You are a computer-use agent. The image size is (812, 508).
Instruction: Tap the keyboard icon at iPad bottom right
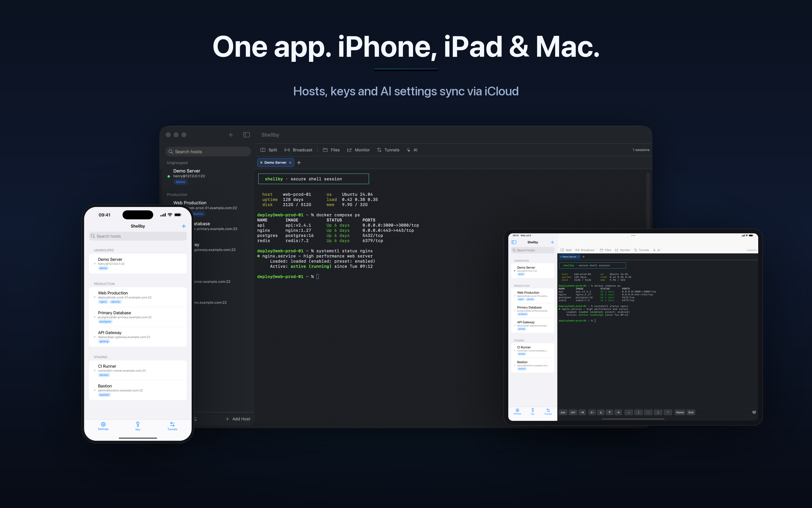pos(754,412)
